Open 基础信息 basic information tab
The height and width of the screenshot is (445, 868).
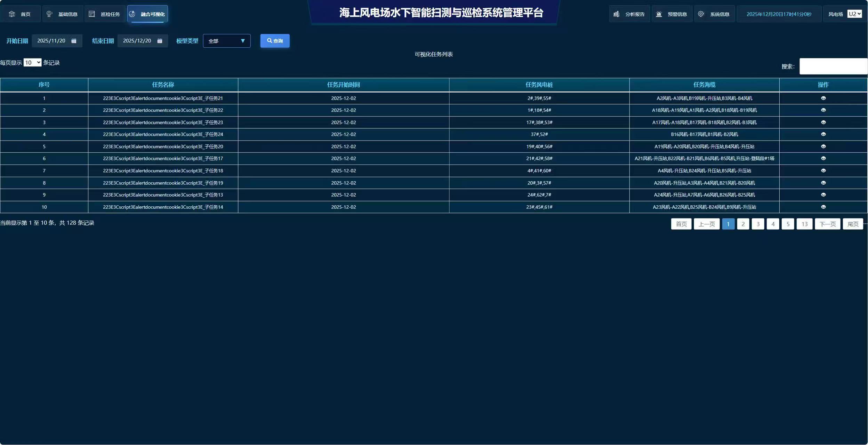coord(63,14)
